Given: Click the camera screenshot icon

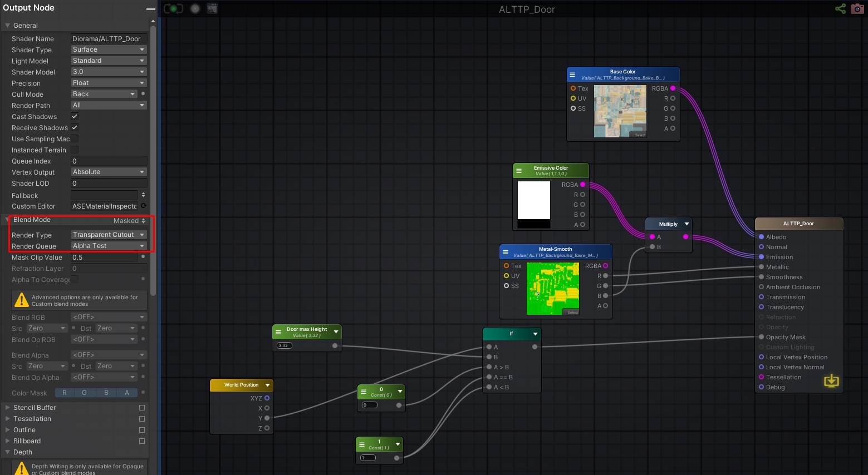Looking at the screenshot, I should click(x=857, y=8).
